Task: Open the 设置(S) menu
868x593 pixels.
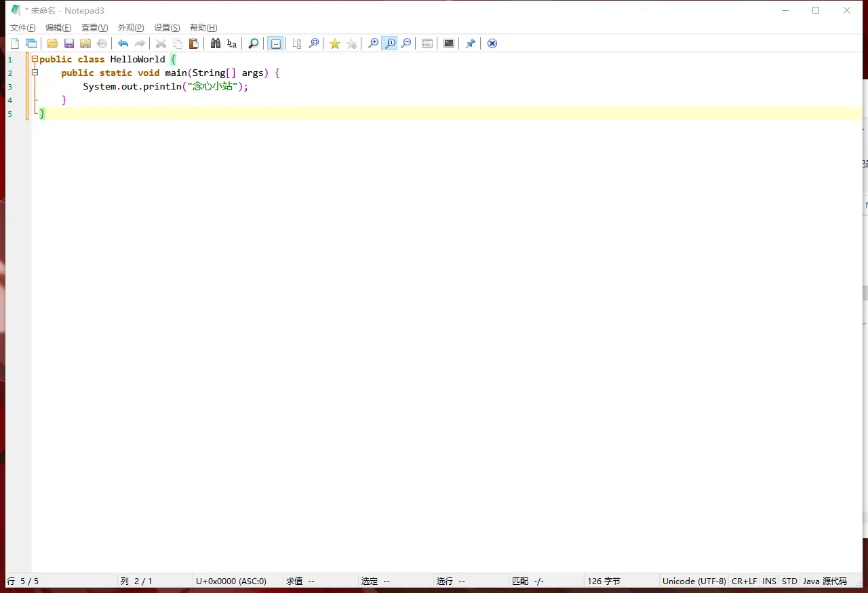Action: (x=167, y=28)
